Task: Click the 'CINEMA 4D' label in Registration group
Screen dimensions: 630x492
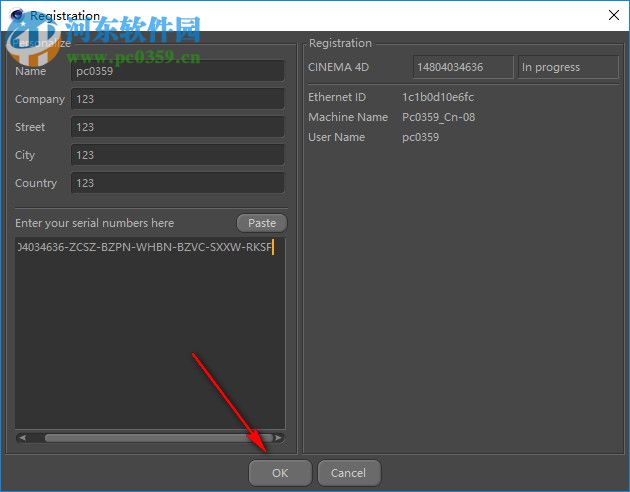Action: (338, 67)
